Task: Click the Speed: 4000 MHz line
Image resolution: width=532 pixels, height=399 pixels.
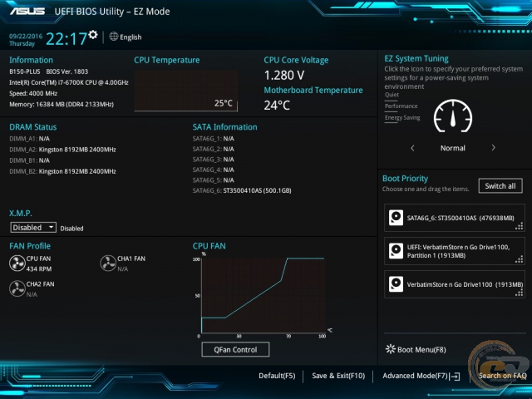Action: (x=33, y=93)
